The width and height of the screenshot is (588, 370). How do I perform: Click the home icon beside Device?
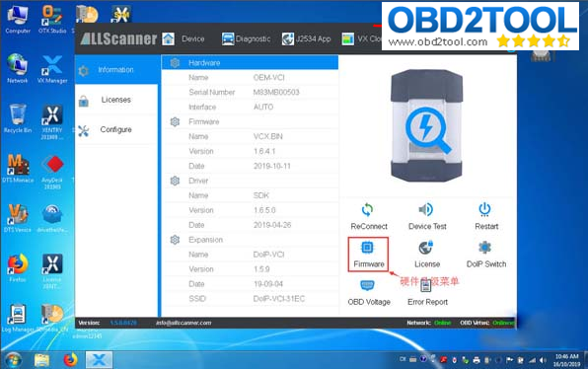pos(169,39)
